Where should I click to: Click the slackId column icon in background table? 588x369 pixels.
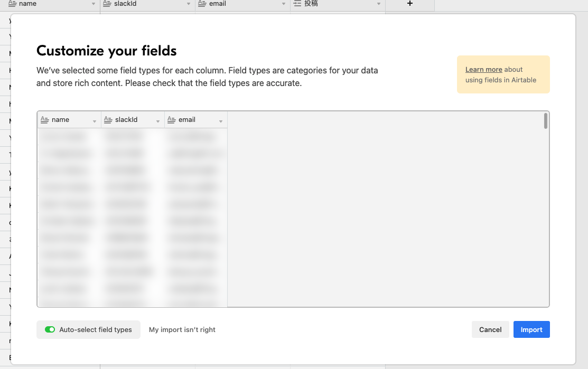107,3
